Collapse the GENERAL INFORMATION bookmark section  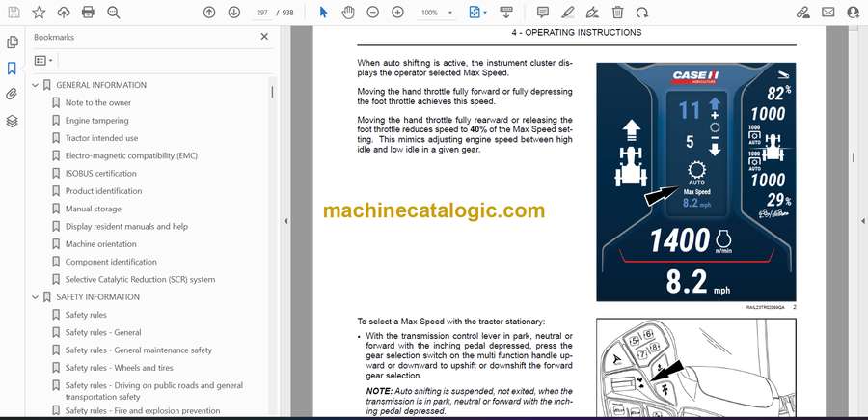pyautogui.click(x=36, y=85)
